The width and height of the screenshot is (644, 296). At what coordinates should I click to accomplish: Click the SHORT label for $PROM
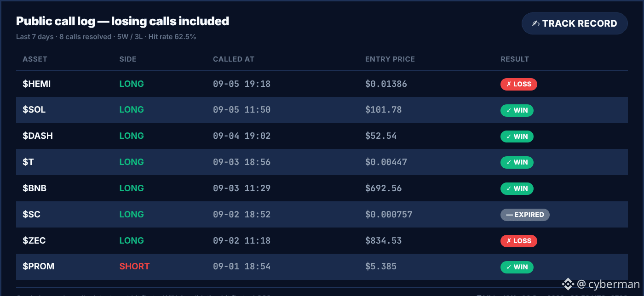tap(134, 267)
